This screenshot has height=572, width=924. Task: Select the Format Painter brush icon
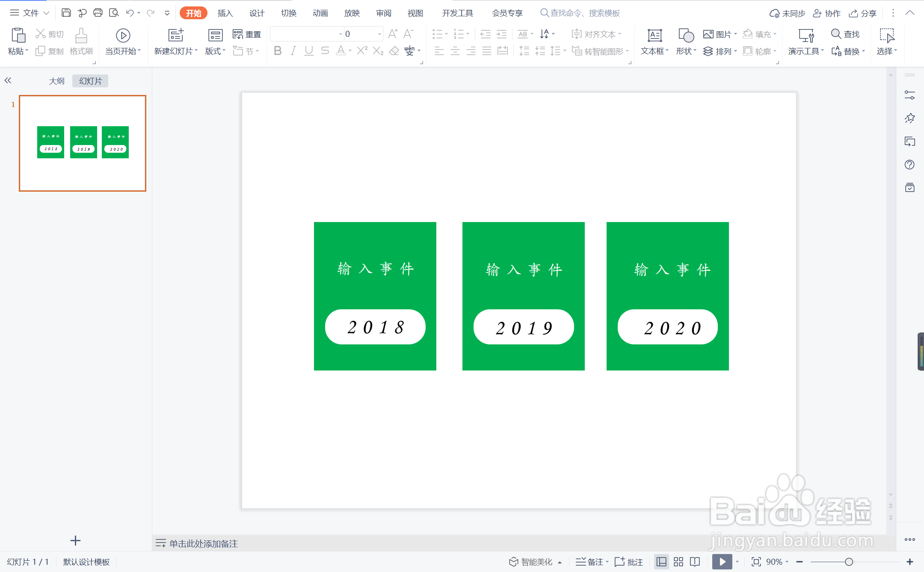click(x=81, y=36)
